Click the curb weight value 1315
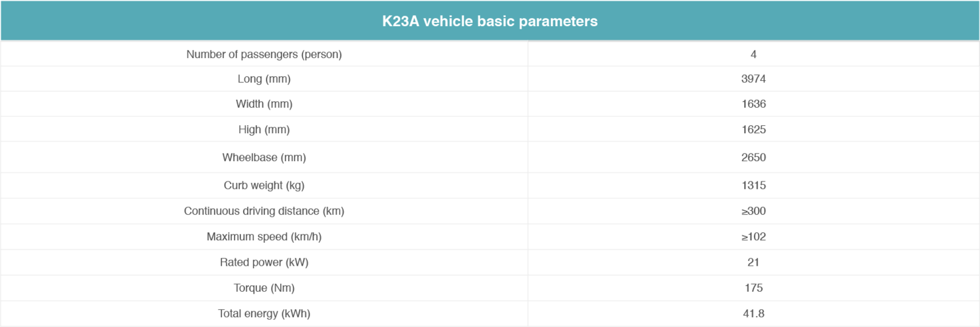 (x=753, y=185)
